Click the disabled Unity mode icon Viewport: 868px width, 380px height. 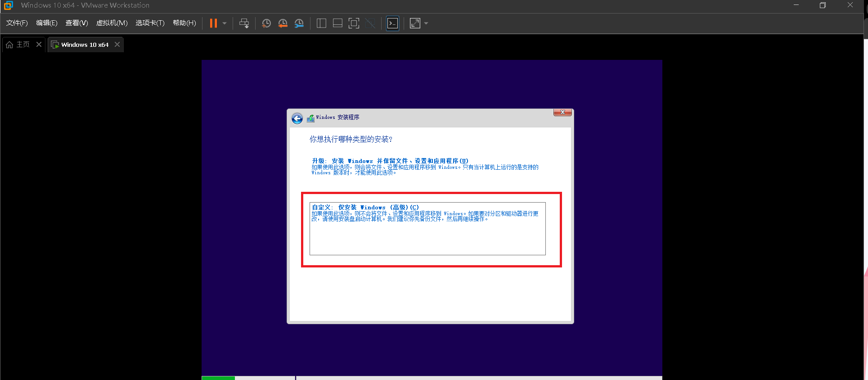[370, 23]
